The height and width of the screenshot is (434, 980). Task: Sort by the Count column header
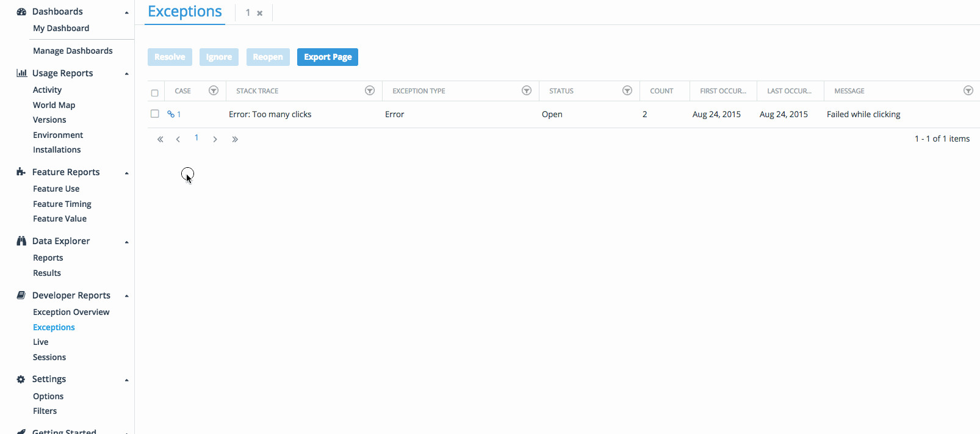[661, 91]
